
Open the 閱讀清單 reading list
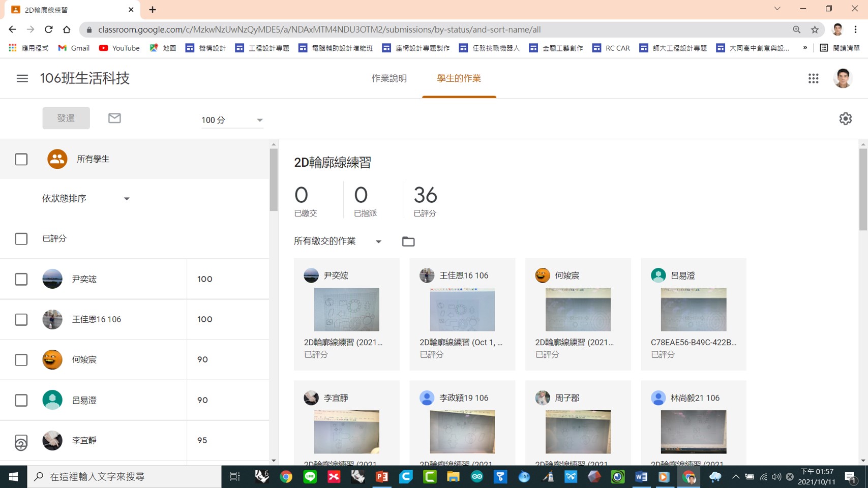tap(840, 48)
